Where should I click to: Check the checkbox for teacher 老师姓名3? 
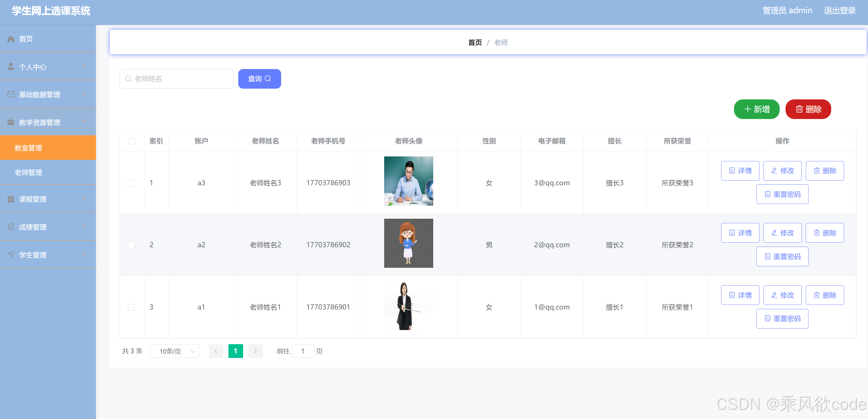[x=132, y=183]
